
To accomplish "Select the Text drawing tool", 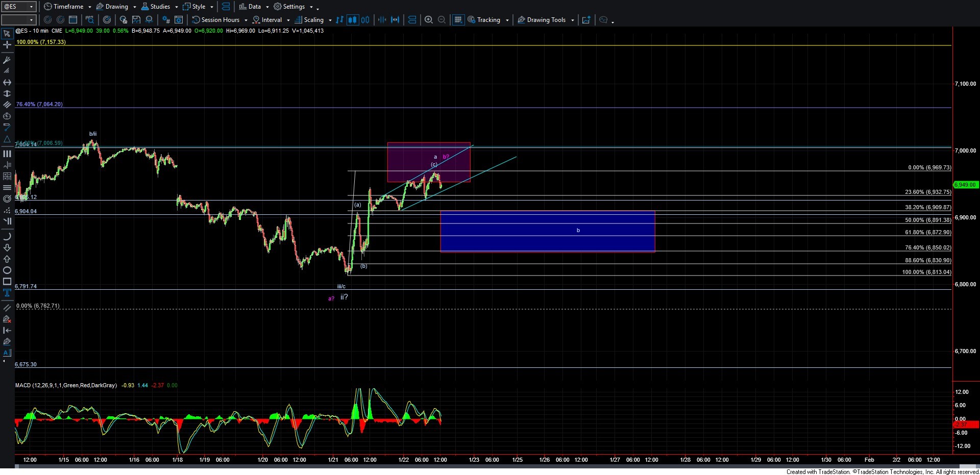I will click(x=7, y=293).
